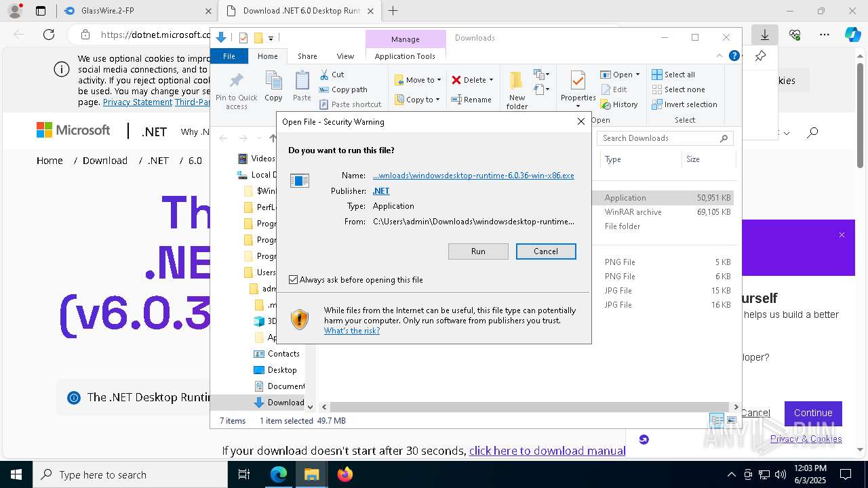Switch to the View ribbon tab
This screenshot has width=868, height=488.
click(345, 56)
